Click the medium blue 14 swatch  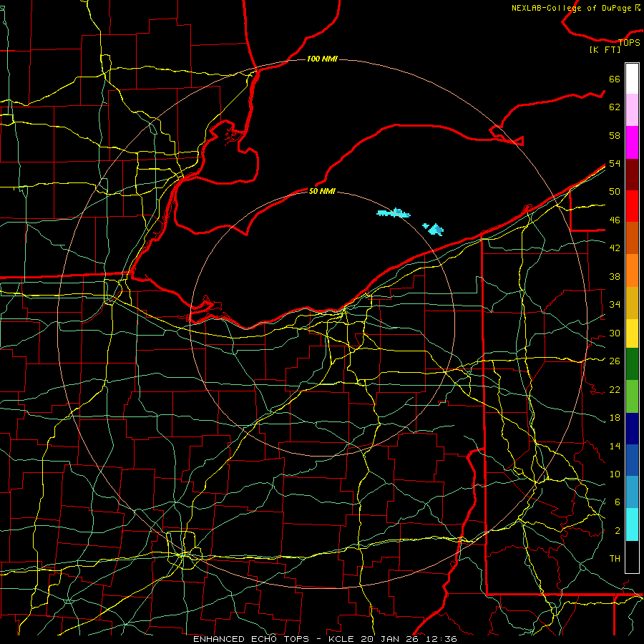(x=632, y=460)
